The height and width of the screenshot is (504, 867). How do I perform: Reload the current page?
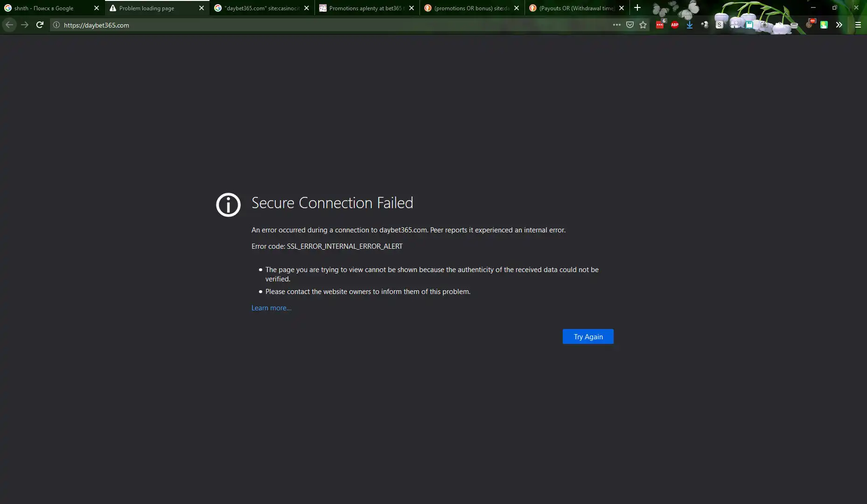pos(40,25)
